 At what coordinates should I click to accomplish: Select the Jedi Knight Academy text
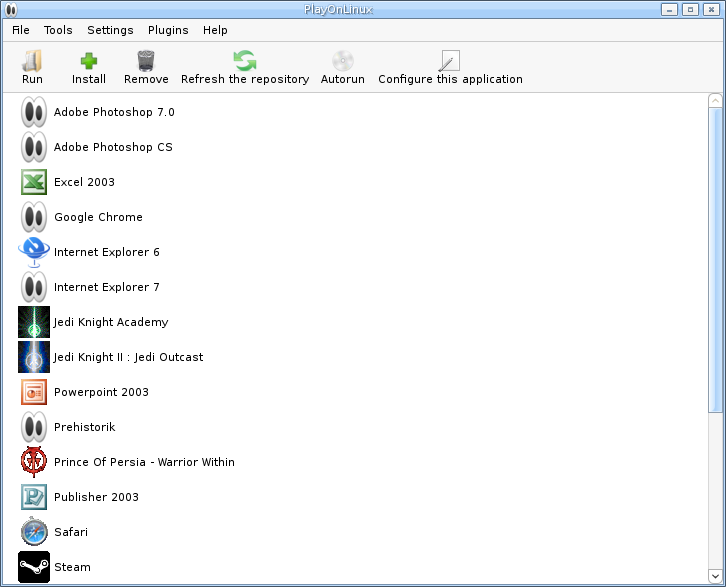click(111, 322)
